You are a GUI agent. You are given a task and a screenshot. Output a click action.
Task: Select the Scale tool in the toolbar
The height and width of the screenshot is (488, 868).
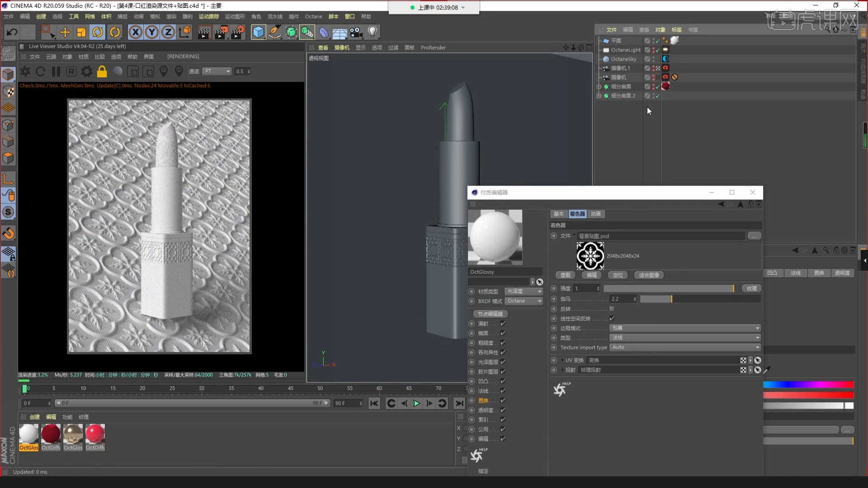click(x=81, y=32)
